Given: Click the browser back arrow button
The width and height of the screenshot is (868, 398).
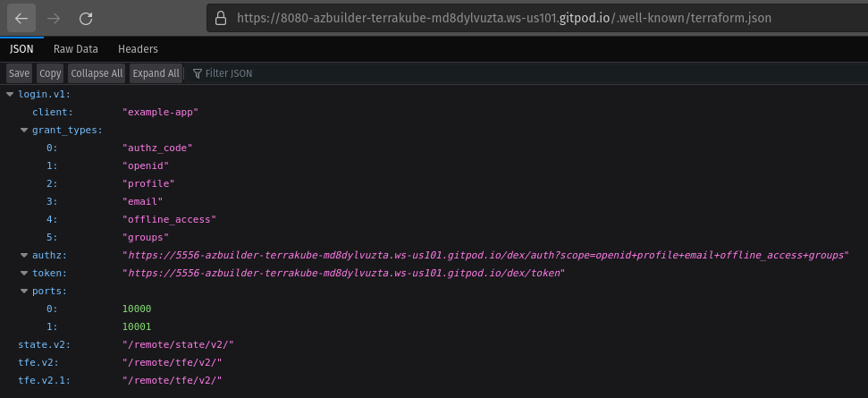Looking at the screenshot, I should (x=21, y=18).
